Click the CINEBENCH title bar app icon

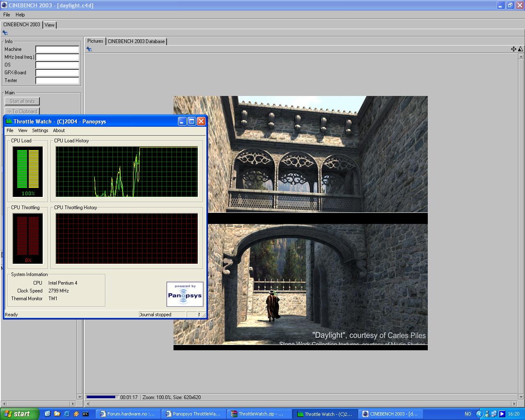point(4,5)
